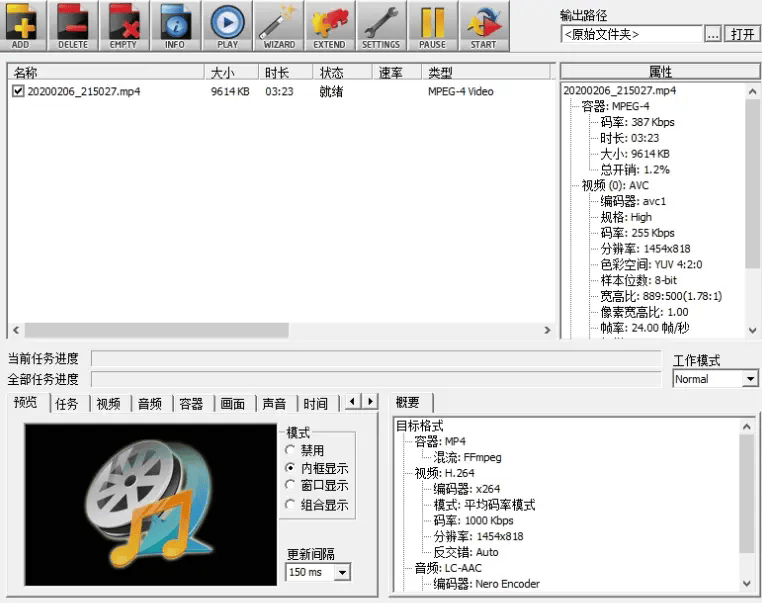The height and width of the screenshot is (603, 762).
Task: Click the 输出路径 <原始文件夹> input field
Action: point(632,34)
